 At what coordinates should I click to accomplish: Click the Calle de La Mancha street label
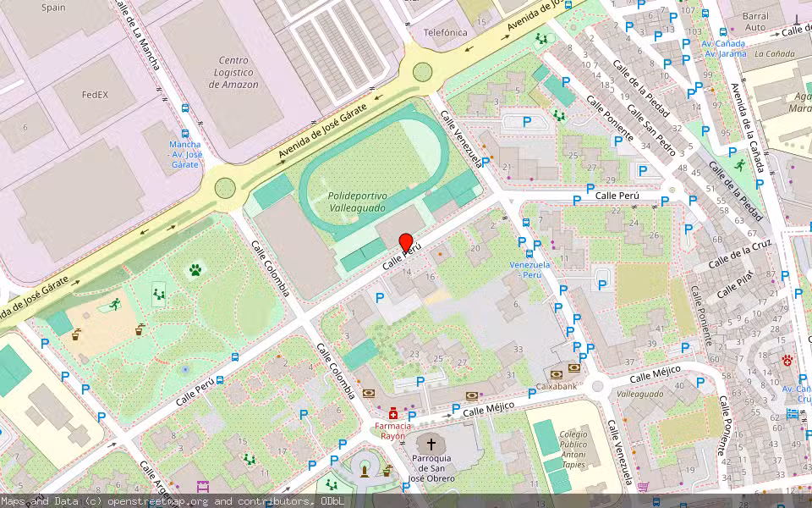click(x=136, y=34)
